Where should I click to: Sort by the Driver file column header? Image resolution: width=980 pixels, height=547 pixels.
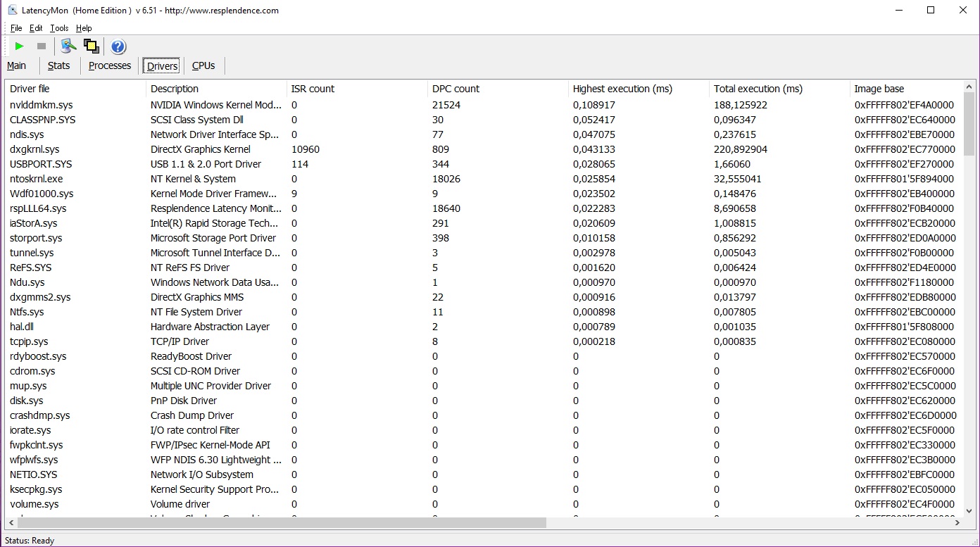click(x=76, y=89)
